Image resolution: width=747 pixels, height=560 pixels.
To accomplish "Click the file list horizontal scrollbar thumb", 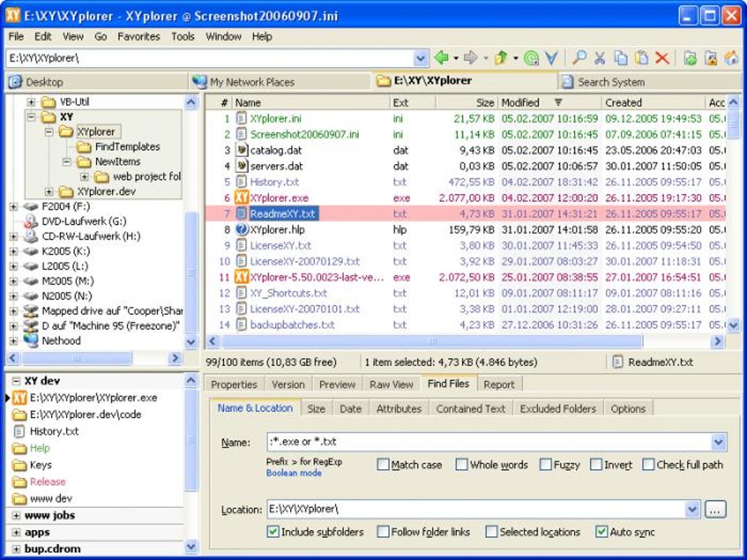I will (x=432, y=341).
